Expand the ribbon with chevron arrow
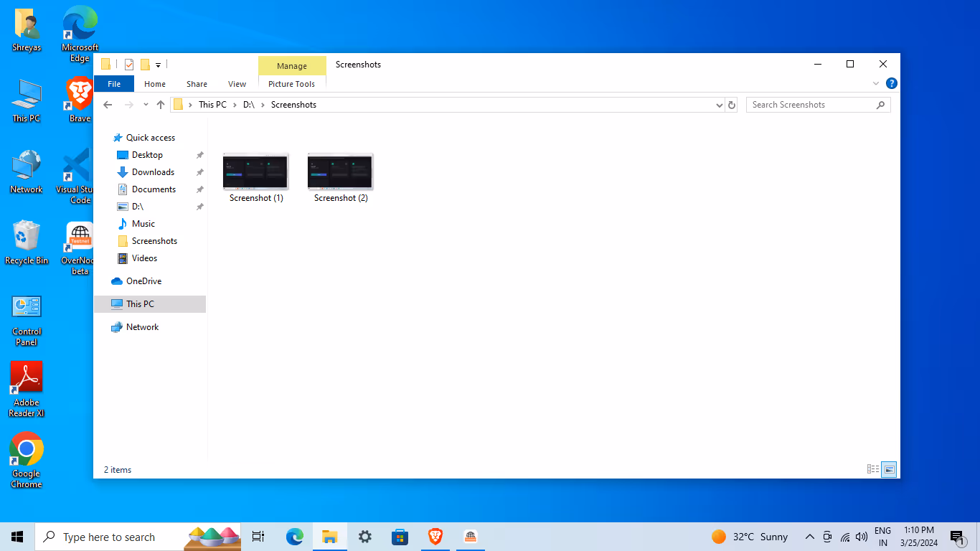 tap(876, 83)
